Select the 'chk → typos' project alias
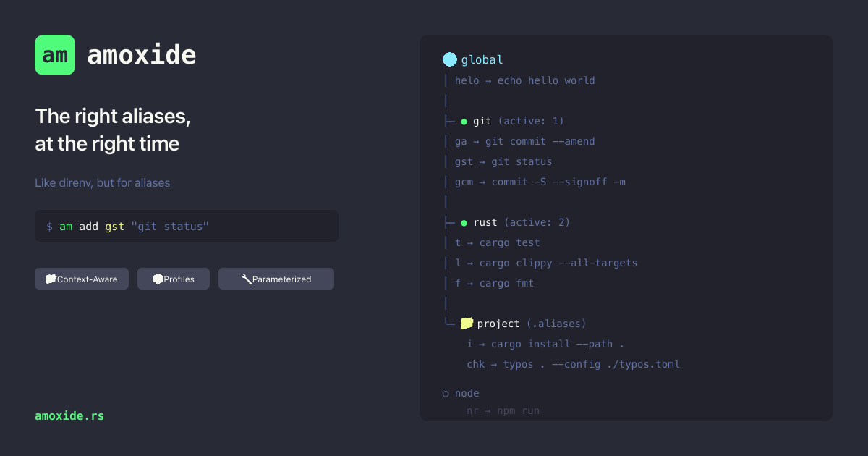The image size is (868, 456). tap(573, 364)
